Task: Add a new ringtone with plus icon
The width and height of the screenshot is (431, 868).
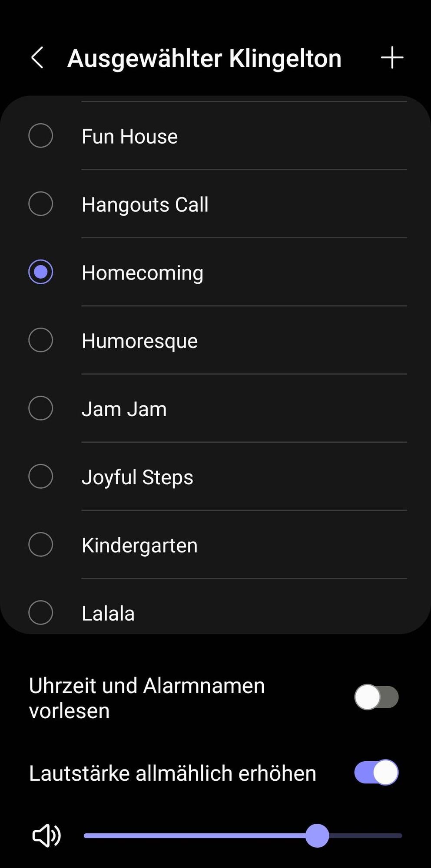Action: 392,58
